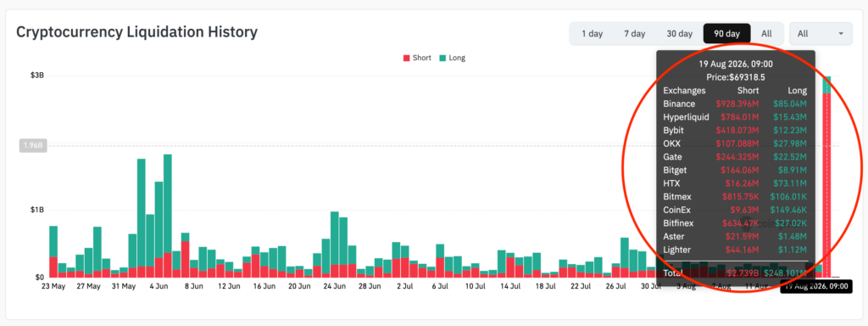Screen dimensions: 868x326
Task: Click the 23 May date label
Action: click(x=53, y=287)
